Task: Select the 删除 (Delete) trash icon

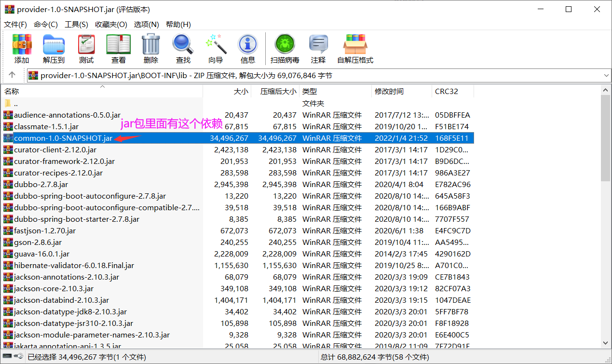Action: tap(150, 49)
